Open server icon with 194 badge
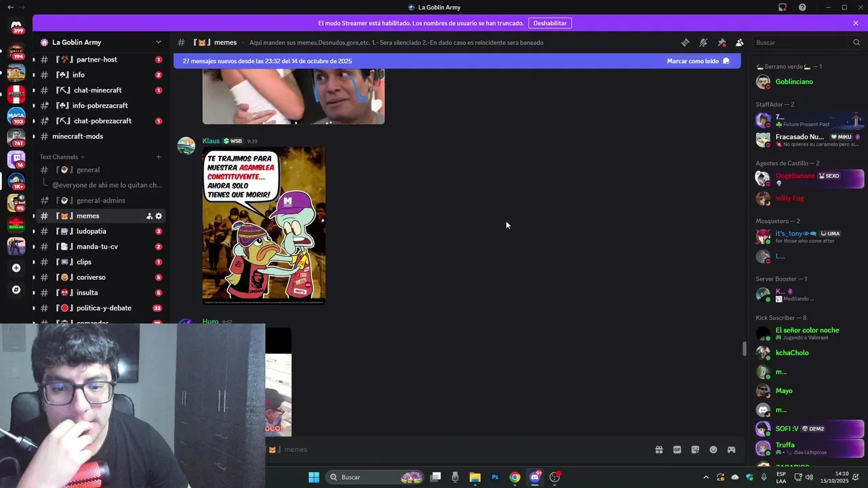The width and height of the screenshot is (868, 488). [16, 51]
